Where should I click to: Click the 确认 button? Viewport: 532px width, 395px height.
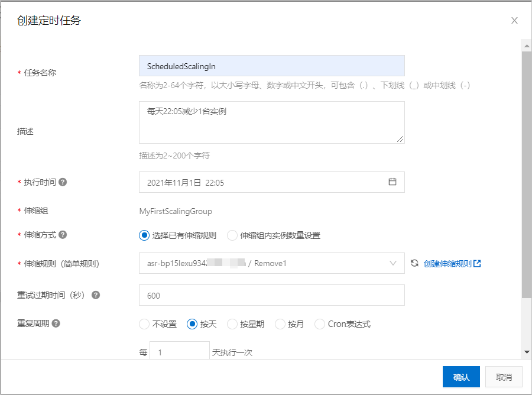[461, 377]
